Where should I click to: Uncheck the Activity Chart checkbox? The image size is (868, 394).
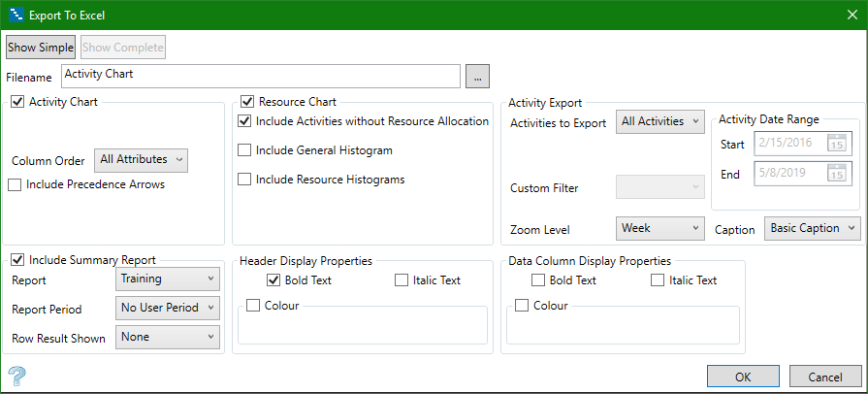pos(17,101)
